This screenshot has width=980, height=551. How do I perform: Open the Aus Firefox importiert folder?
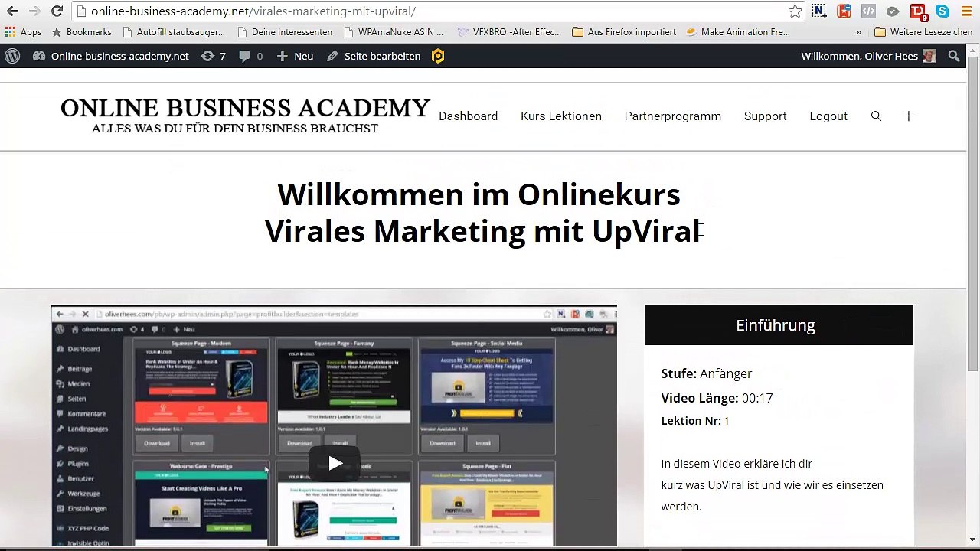[624, 32]
